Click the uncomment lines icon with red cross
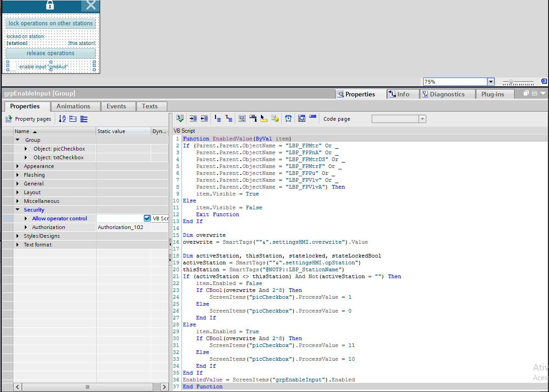 coord(229,118)
